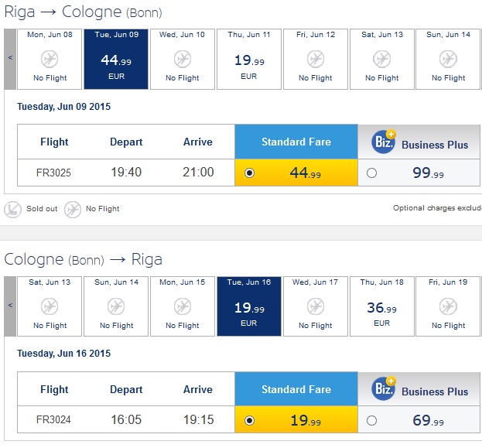Click the Business Plus header for the return flight
Viewport: 482px width, 448px height.
pyautogui.click(x=419, y=389)
